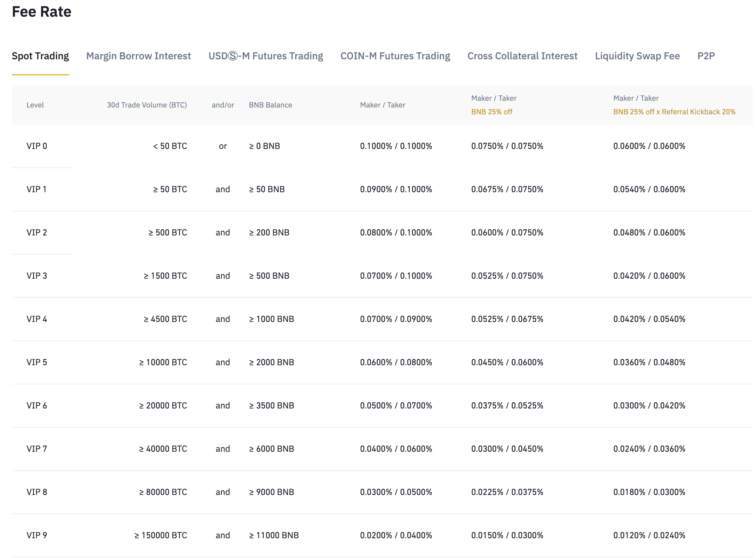Viewport: 756px width, 558px height.
Task: Click the Maker / Taker column header
Action: (x=383, y=105)
